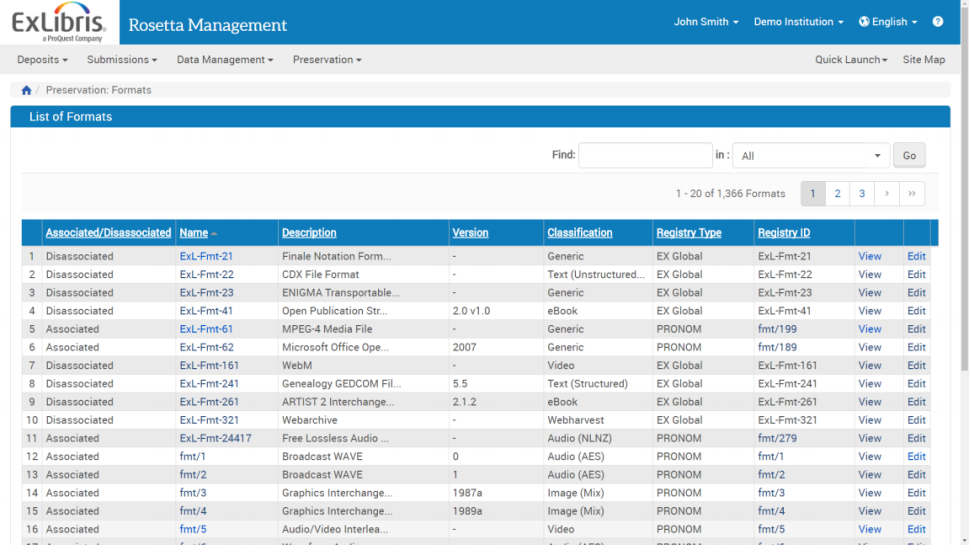Sort by the Classification column header

coord(580,233)
